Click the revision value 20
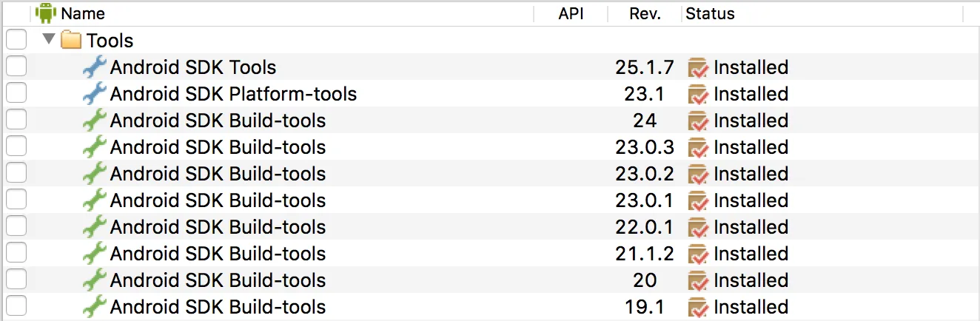The image size is (980, 321). click(645, 280)
